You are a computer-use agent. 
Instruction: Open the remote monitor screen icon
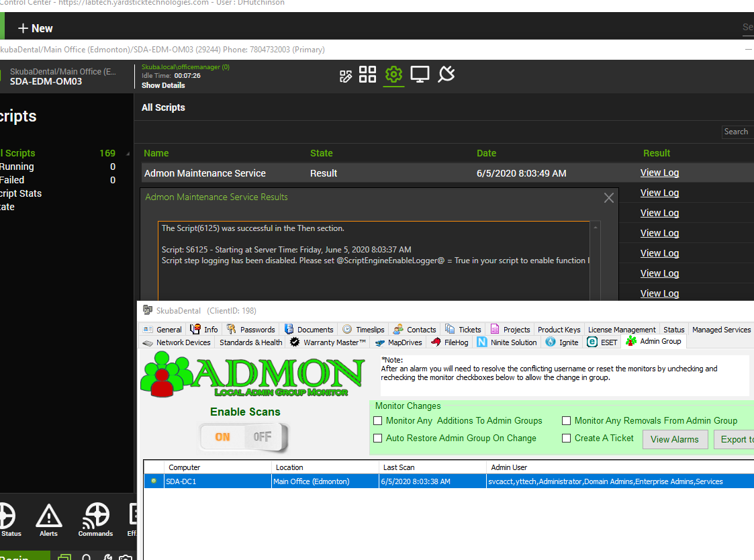pyautogui.click(x=420, y=75)
